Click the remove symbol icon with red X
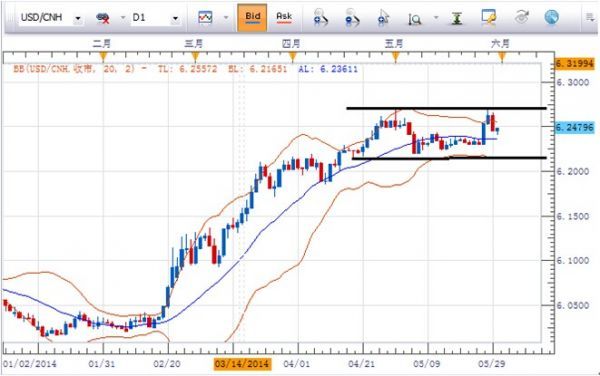This screenshot has height=376, width=600. (x=103, y=18)
